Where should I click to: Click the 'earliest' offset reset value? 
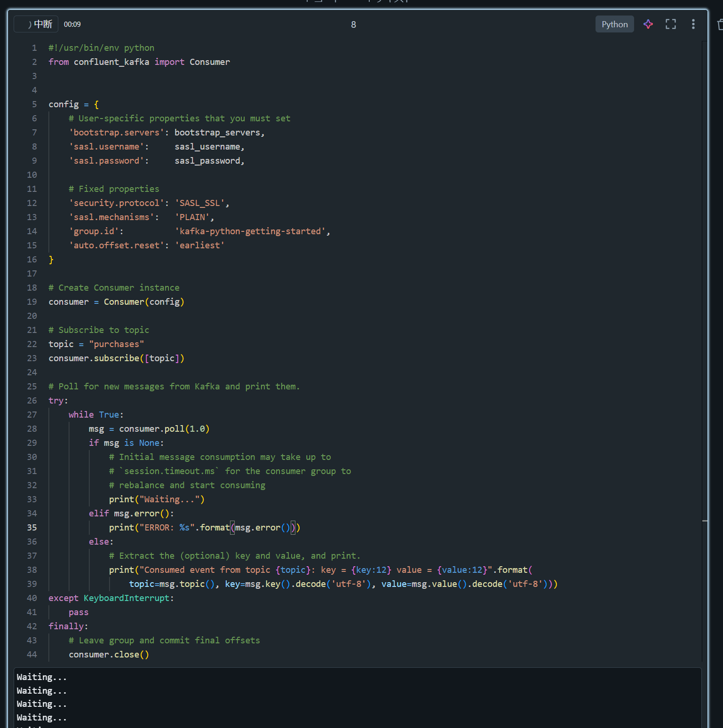click(x=200, y=245)
